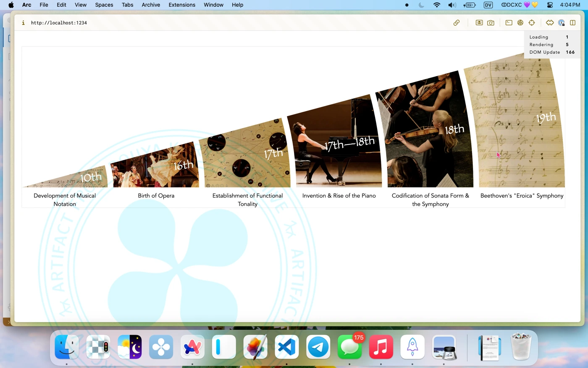The width and height of the screenshot is (588, 368).
Task: Toggle Focus mode moon icon in menu bar
Action: [421, 5]
